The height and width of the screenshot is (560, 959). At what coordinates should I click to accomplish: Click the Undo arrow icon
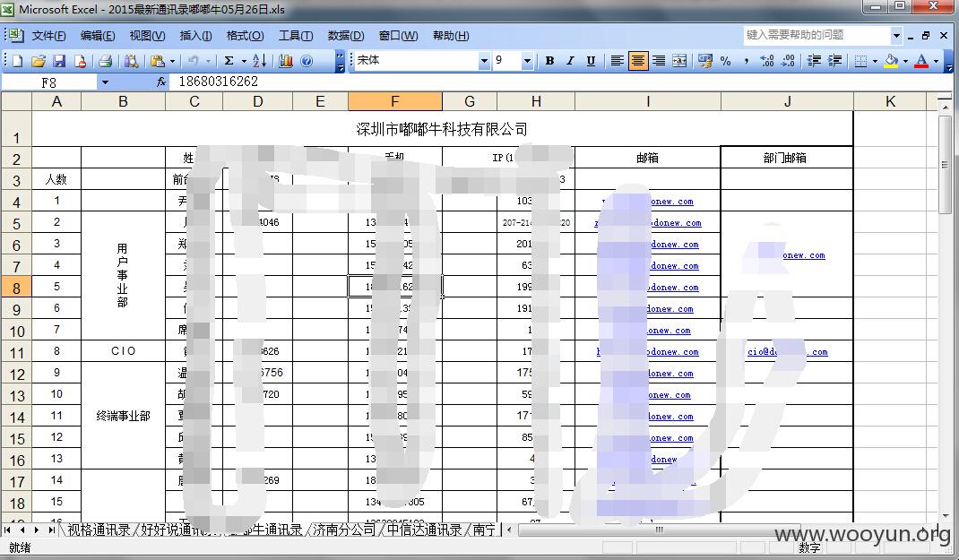[x=194, y=61]
